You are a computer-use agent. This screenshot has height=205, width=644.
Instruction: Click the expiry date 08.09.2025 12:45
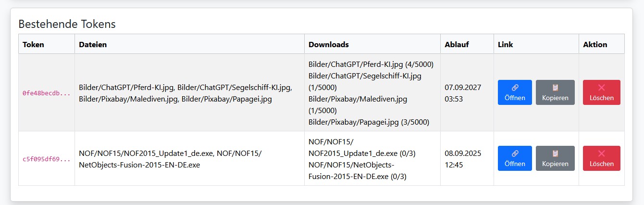tap(463, 159)
